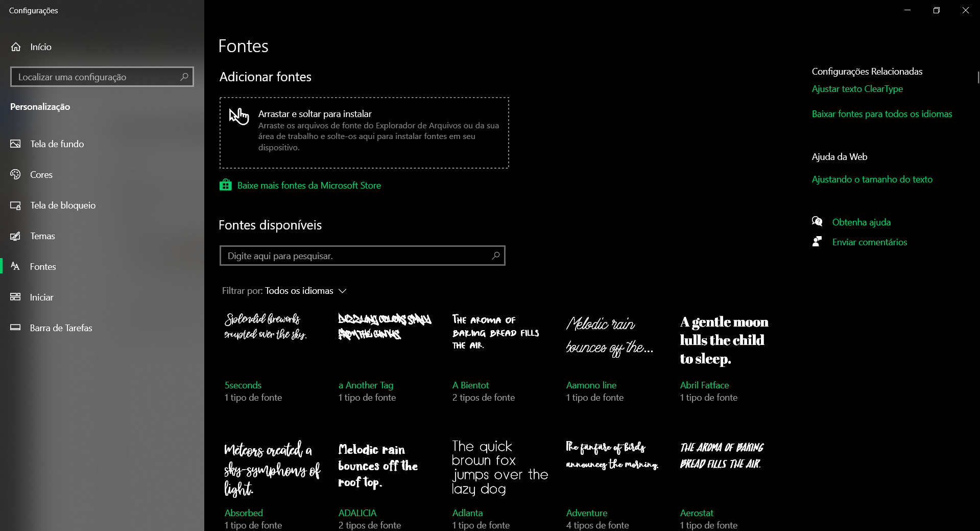Open the Aerostat font preview
The width and height of the screenshot is (980, 531).
coord(722,455)
